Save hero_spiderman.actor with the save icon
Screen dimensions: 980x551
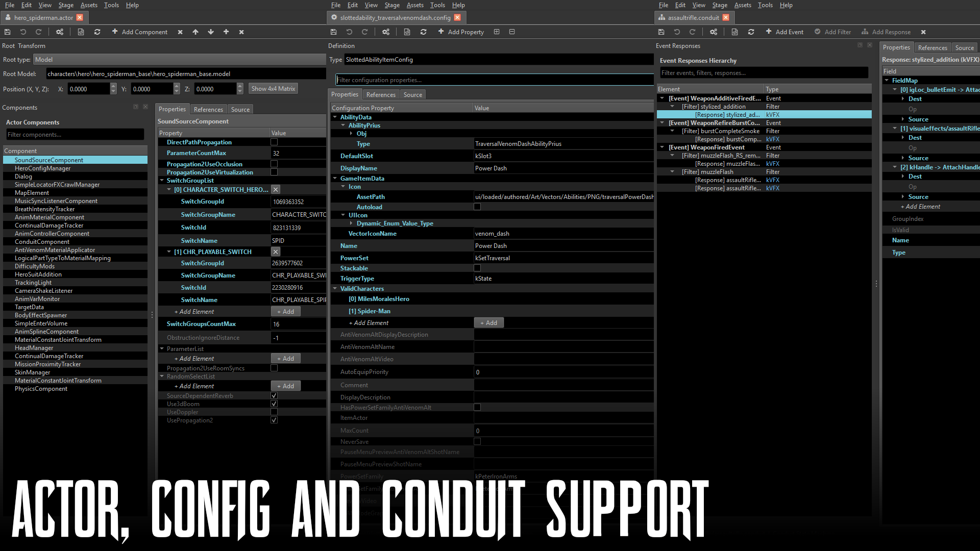[8, 32]
